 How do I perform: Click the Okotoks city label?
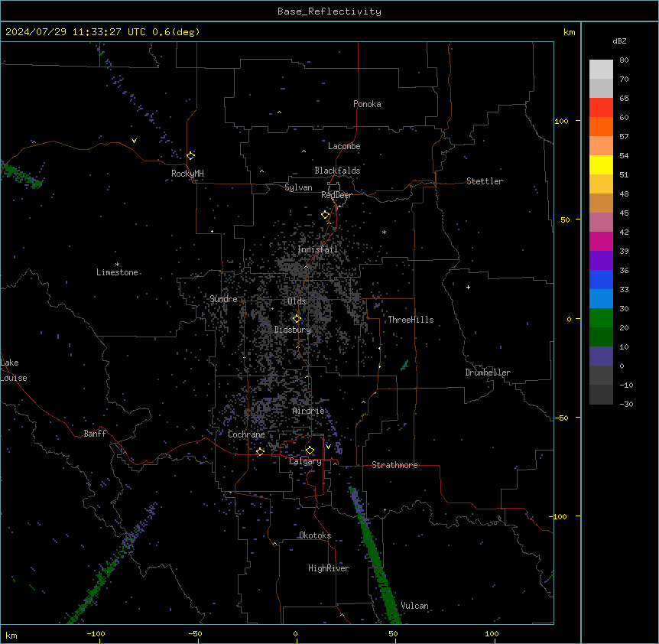click(x=315, y=535)
